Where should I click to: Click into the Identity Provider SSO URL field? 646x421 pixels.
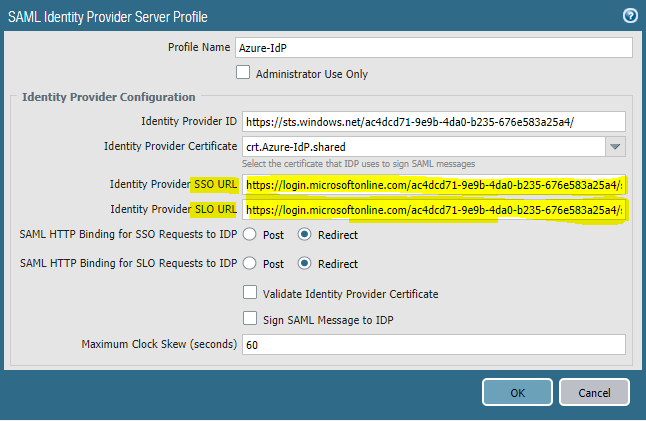click(433, 185)
